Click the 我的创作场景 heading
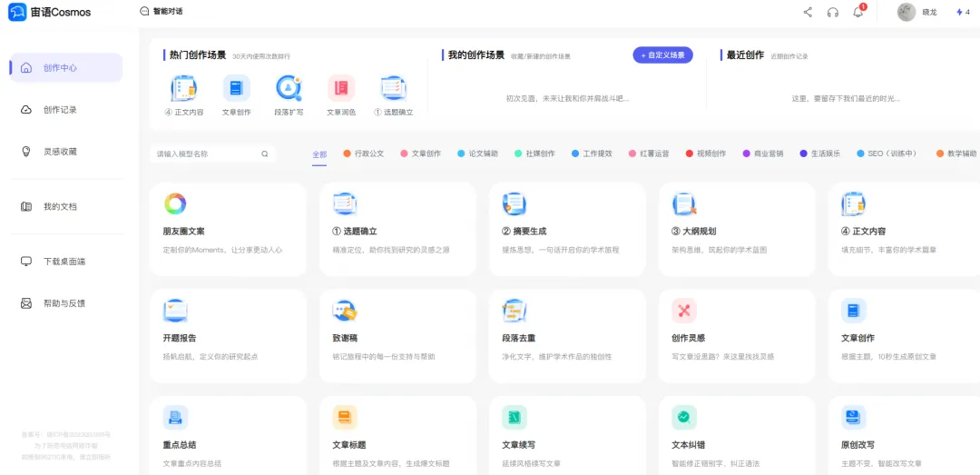 pos(476,55)
